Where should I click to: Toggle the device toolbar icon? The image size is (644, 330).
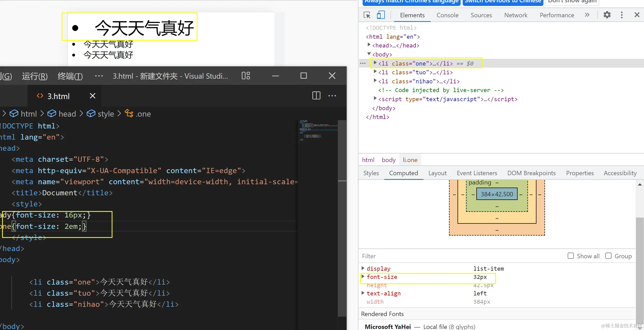pyautogui.click(x=381, y=15)
